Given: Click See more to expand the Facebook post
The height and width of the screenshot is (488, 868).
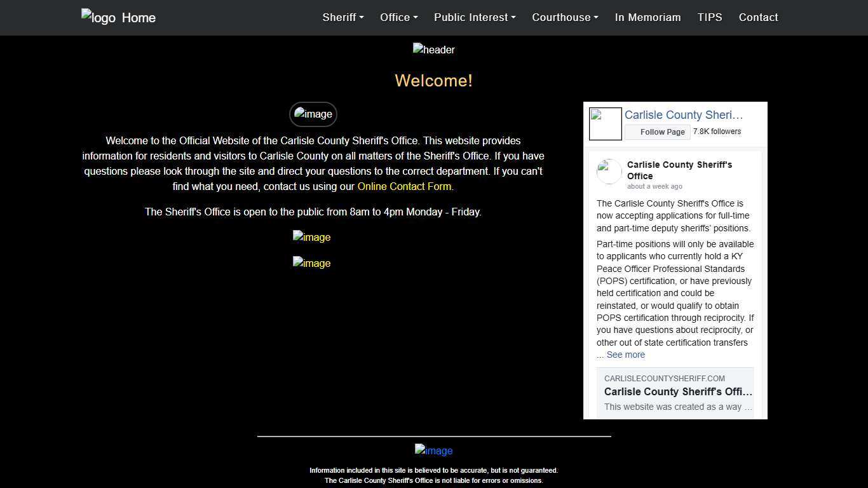Looking at the screenshot, I should click(x=625, y=355).
